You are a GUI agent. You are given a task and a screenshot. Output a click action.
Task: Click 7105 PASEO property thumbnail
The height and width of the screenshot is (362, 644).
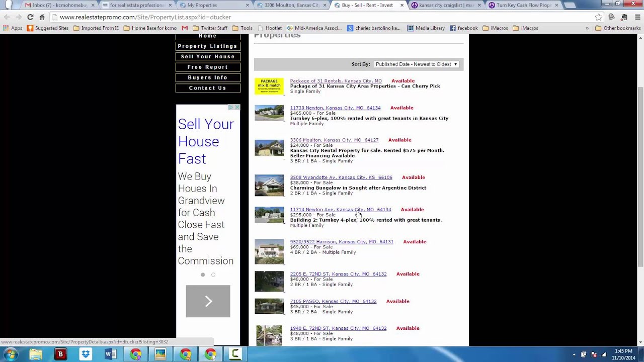tap(269, 306)
